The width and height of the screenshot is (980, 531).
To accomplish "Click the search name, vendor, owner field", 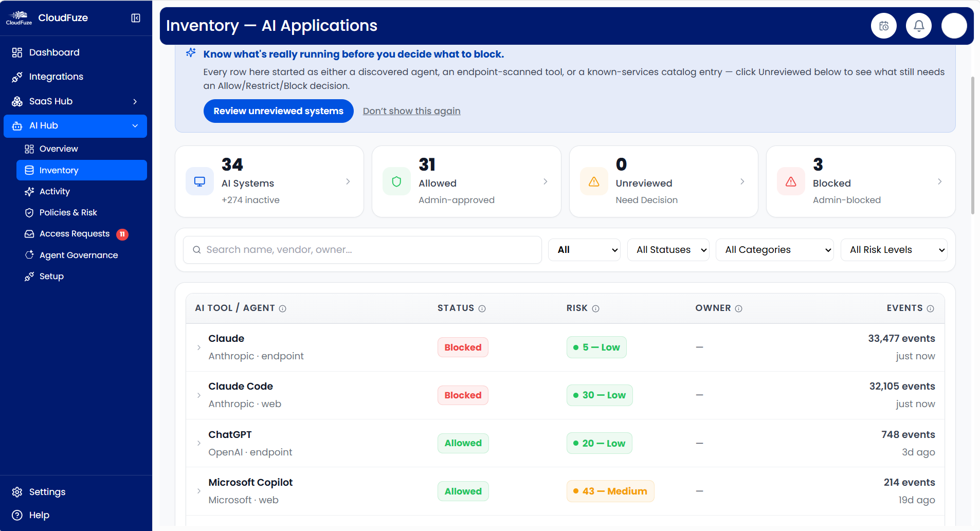I will pos(362,250).
